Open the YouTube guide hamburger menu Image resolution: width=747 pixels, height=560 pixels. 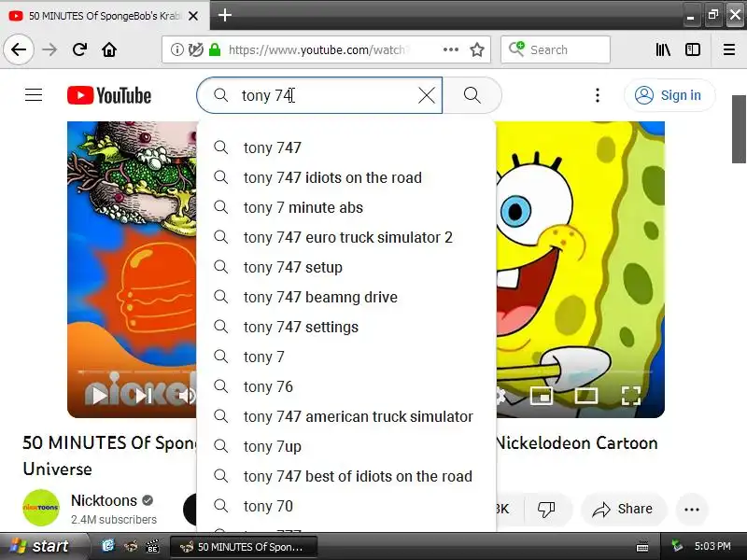coord(34,95)
